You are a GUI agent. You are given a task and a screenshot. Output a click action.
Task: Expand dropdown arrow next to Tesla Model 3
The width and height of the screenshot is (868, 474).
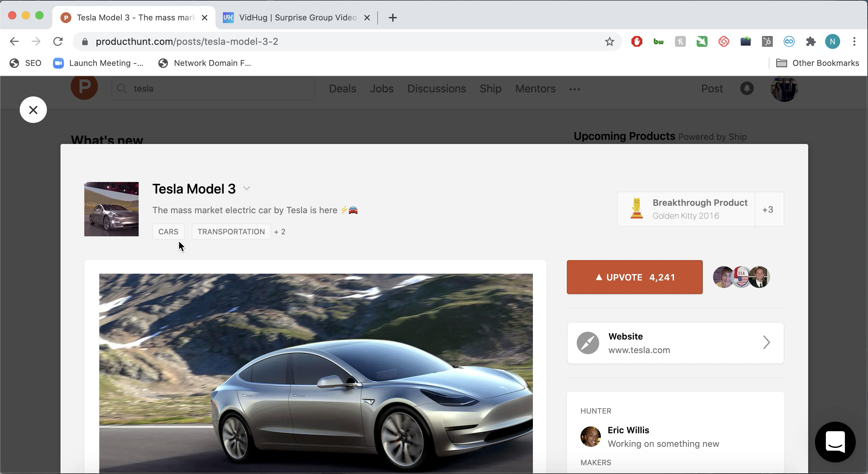coord(247,188)
